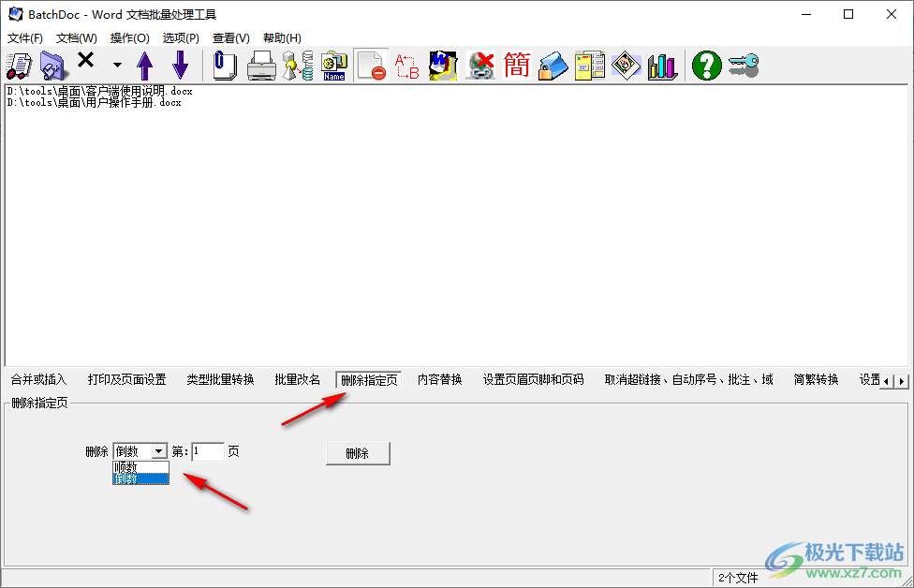The height and width of the screenshot is (588, 914).
Task: Click the remove hyperlinks red X icon
Action: coord(479,66)
